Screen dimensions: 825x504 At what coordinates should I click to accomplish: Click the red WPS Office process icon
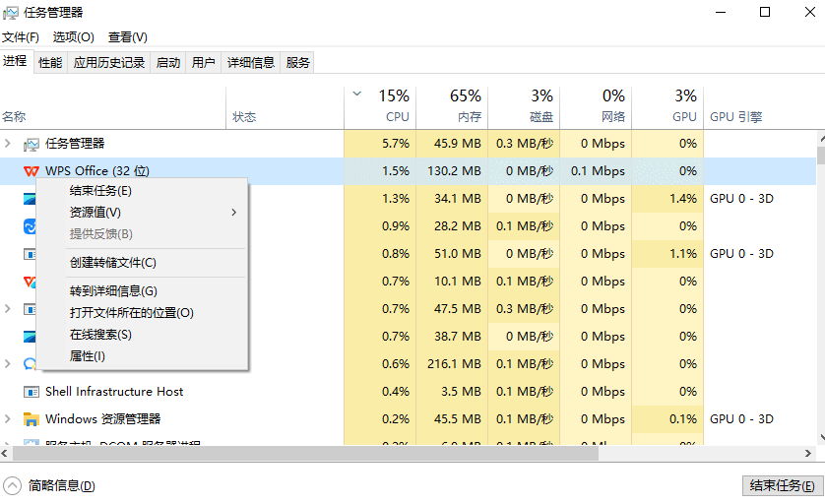click(x=31, y=171)
